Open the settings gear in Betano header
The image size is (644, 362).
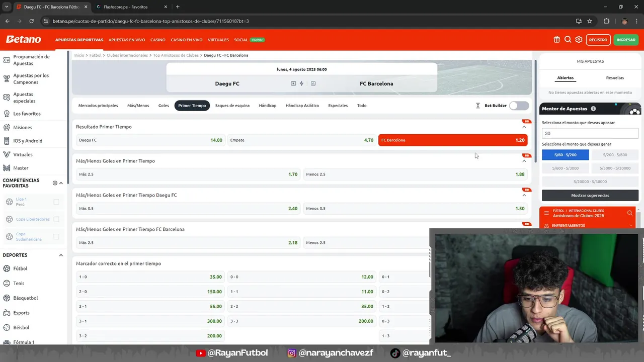tap(579, 40)
